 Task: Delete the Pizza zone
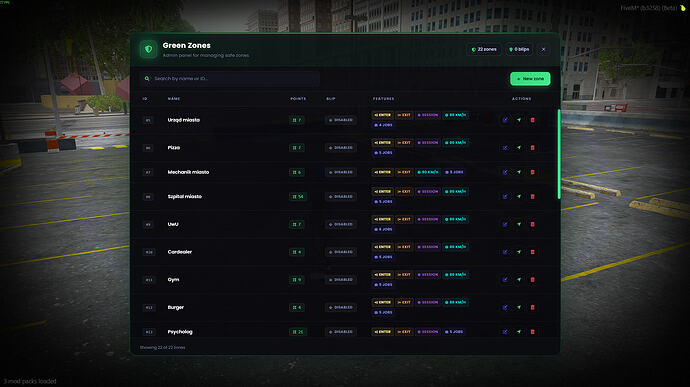pos(532,147)
